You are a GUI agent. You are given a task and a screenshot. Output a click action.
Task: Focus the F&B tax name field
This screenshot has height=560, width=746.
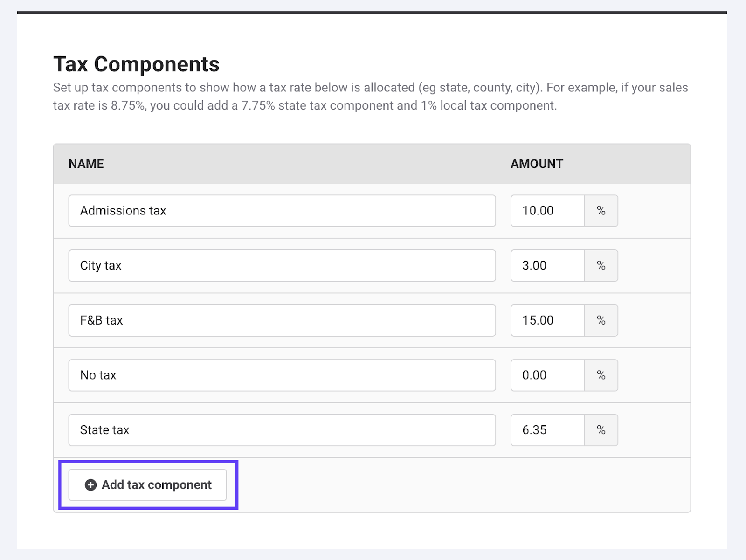282,320
